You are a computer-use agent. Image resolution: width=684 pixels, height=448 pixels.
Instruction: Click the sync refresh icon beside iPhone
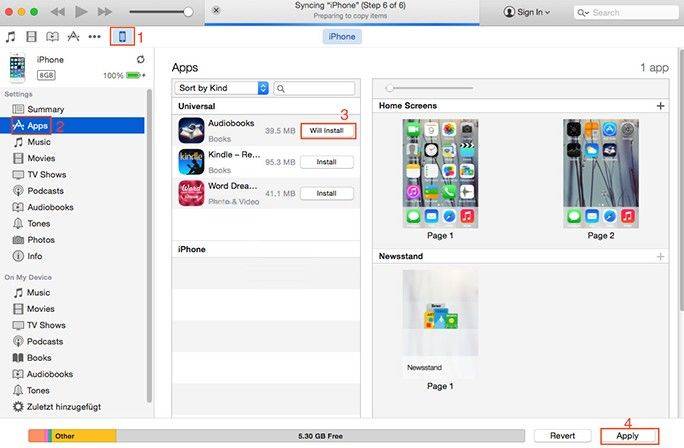[x=140, y=59]
